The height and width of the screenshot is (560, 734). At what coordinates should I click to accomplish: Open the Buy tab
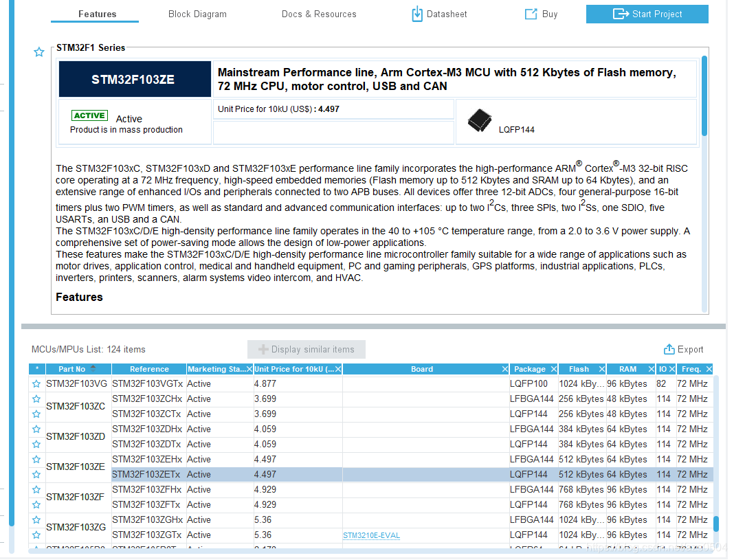541,14
